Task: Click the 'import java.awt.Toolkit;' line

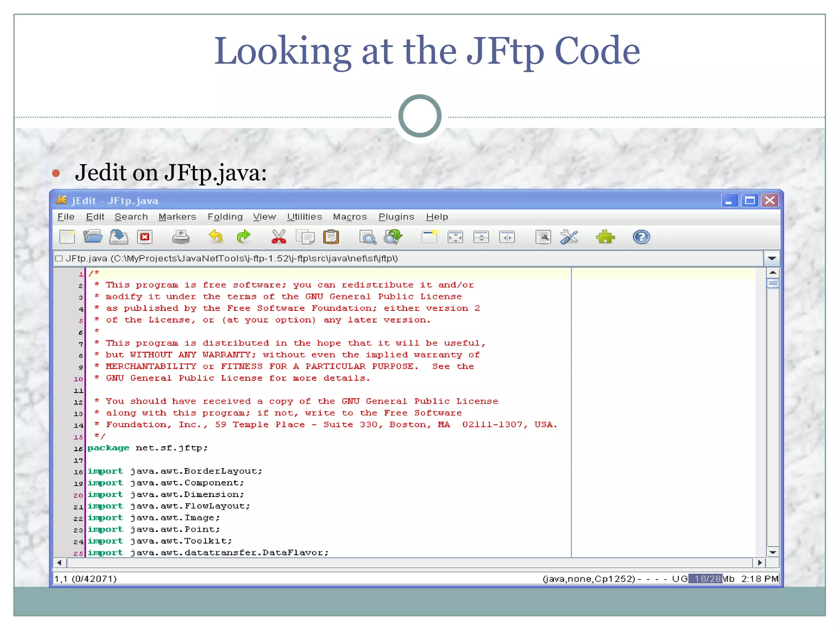Action: [160, 541]
